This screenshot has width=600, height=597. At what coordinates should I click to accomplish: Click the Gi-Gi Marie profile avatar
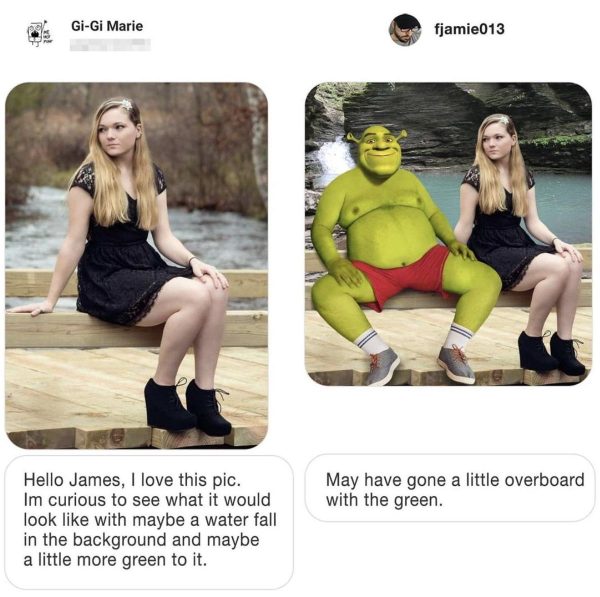(39, 33)
